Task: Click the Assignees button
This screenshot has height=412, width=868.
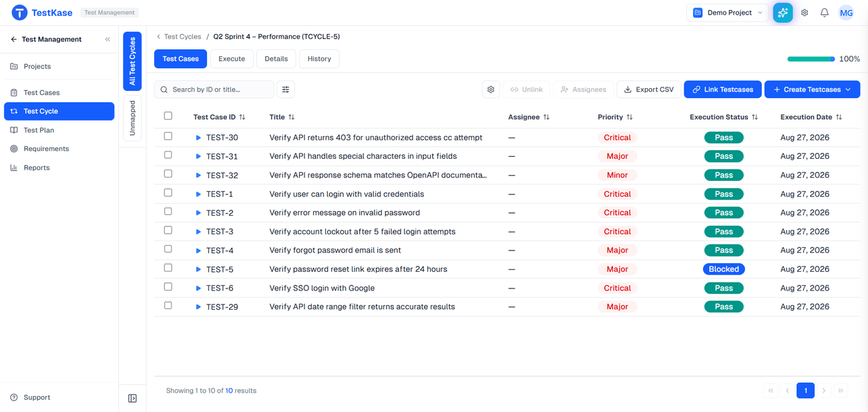Action: (x=584, y=89)
